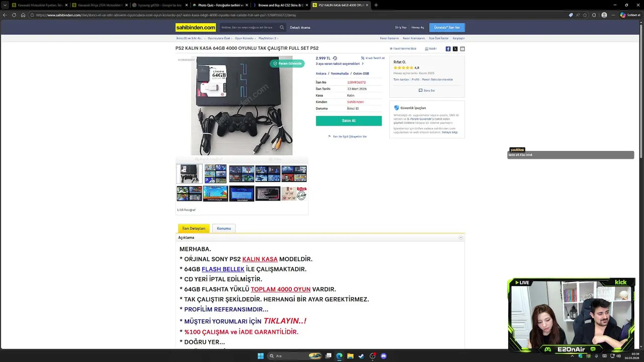Click browser back arrow

click(x=5, y=15)
